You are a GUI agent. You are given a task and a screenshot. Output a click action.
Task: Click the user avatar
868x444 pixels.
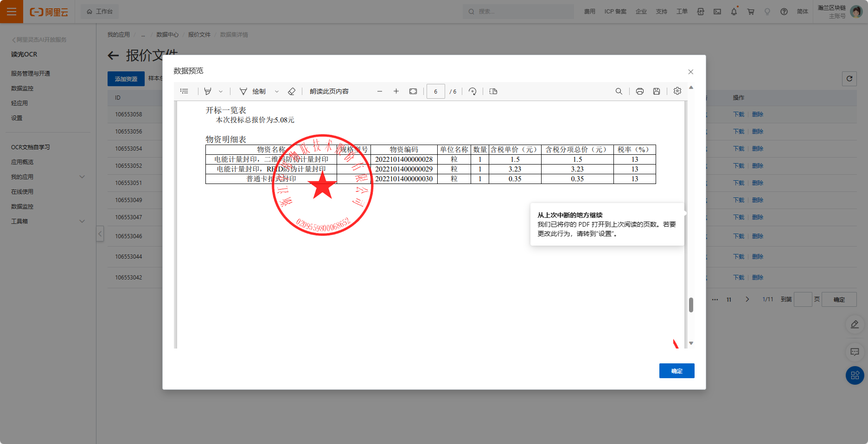coord(856,12)
